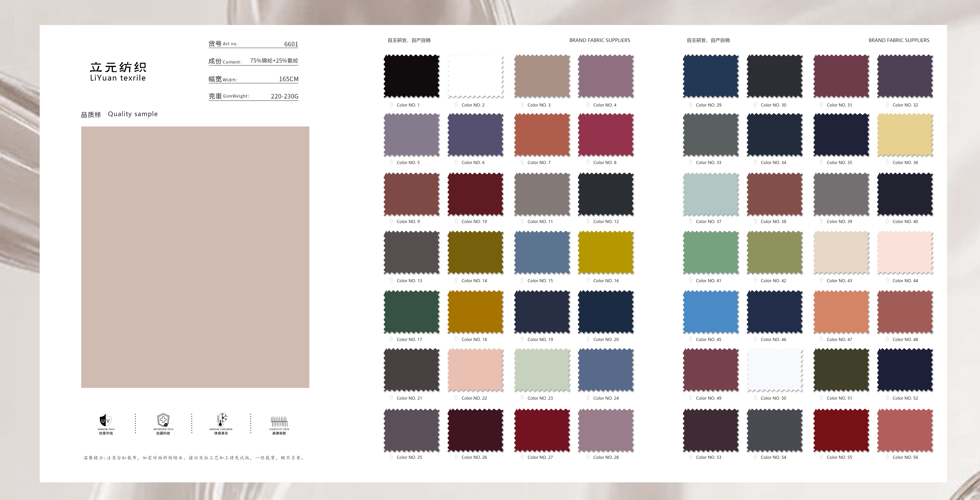Select the salmon red Color NO. 56 swatch
Viewport: 980px width, 500px height.
[905, 430]
